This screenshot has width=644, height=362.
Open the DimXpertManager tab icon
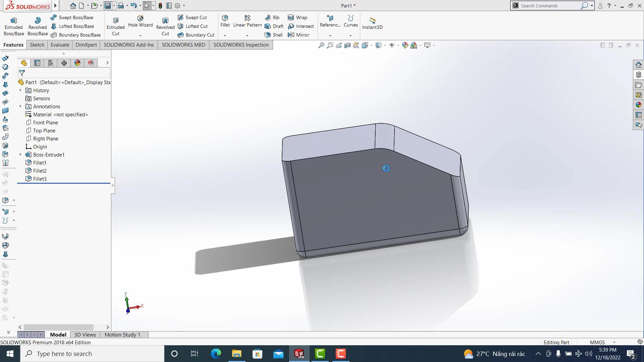(x=64, y=63)
